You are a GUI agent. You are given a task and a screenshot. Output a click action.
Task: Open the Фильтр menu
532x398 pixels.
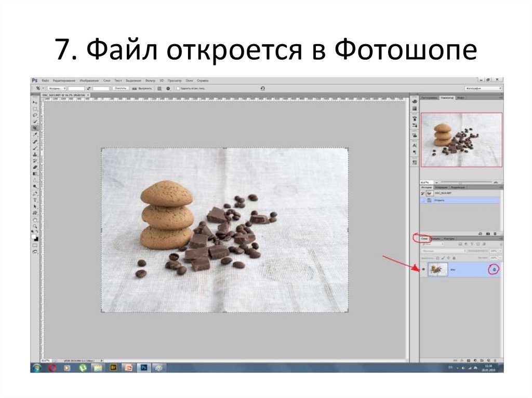(150, 80)
